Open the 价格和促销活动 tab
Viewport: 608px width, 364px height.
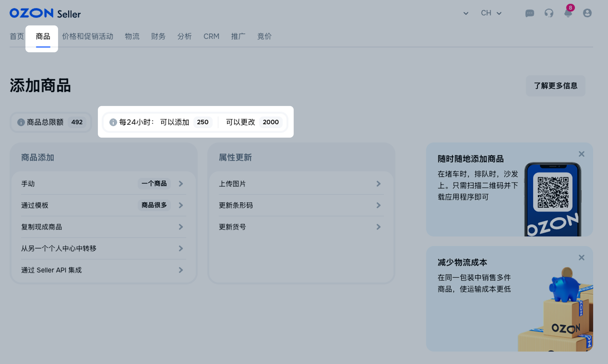click(x=88, y=36)
